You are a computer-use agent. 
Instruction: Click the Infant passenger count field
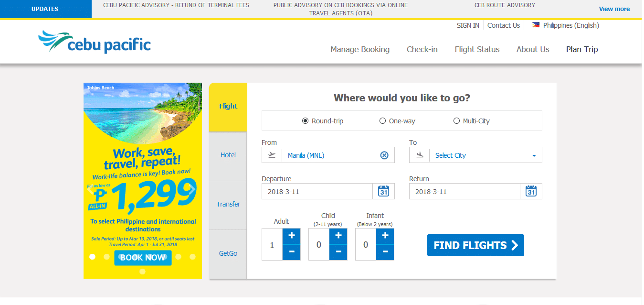(366, 245)
